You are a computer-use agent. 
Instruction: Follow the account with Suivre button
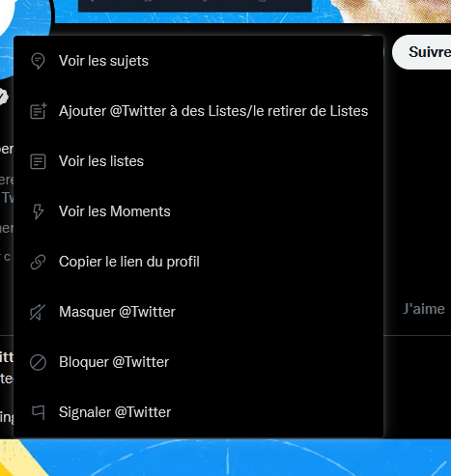422,52
